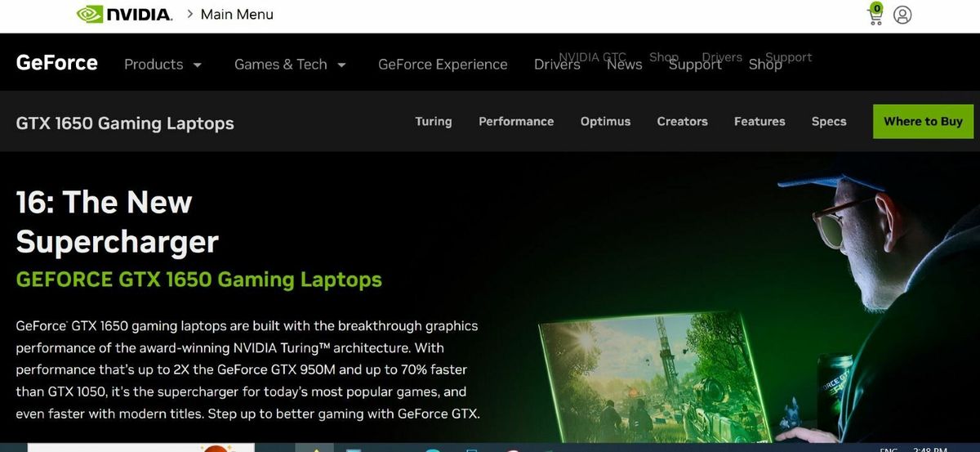Open the Features section link
The height and width of the screenshot is (452, 980).
click(x=759, y=121)
